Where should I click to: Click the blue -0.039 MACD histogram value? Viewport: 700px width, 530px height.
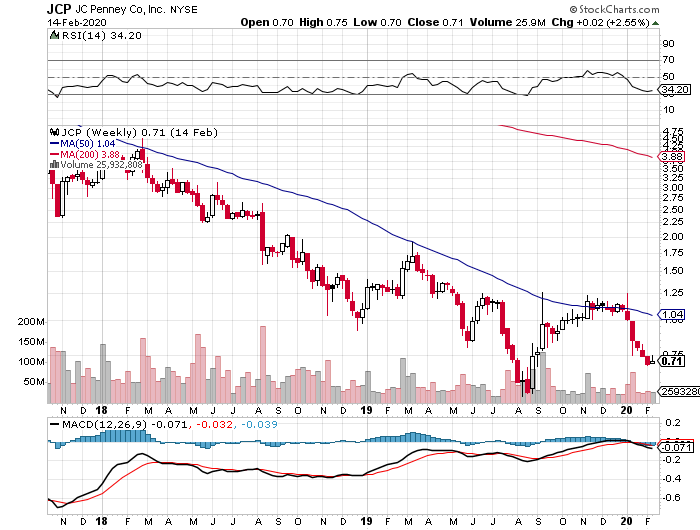259,424
